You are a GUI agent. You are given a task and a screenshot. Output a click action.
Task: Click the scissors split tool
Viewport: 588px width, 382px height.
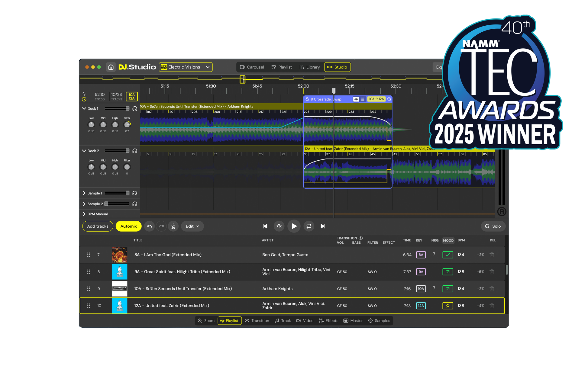(173, 226)
